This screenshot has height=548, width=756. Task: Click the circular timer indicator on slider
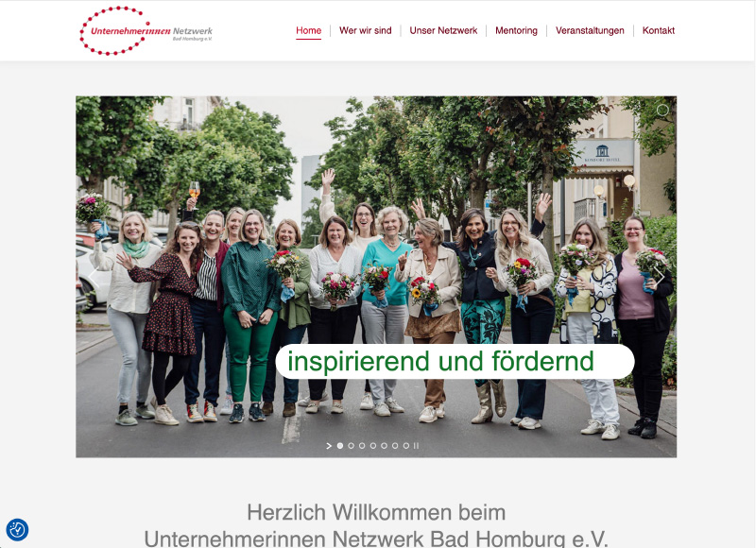pos(663,111)
